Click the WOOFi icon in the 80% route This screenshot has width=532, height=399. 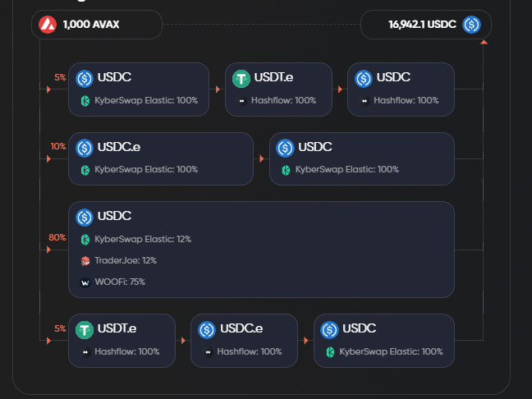pyautogui.click(x=85, y=282)
